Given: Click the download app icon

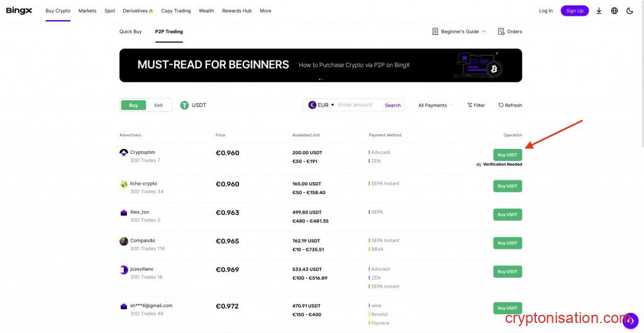Looking at the screenshot, I should 599,11.
